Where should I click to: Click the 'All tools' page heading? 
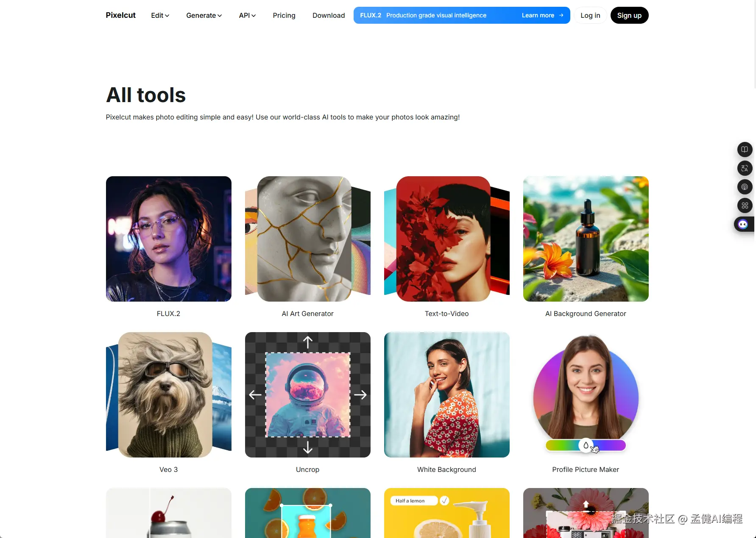tap(146, 95)
